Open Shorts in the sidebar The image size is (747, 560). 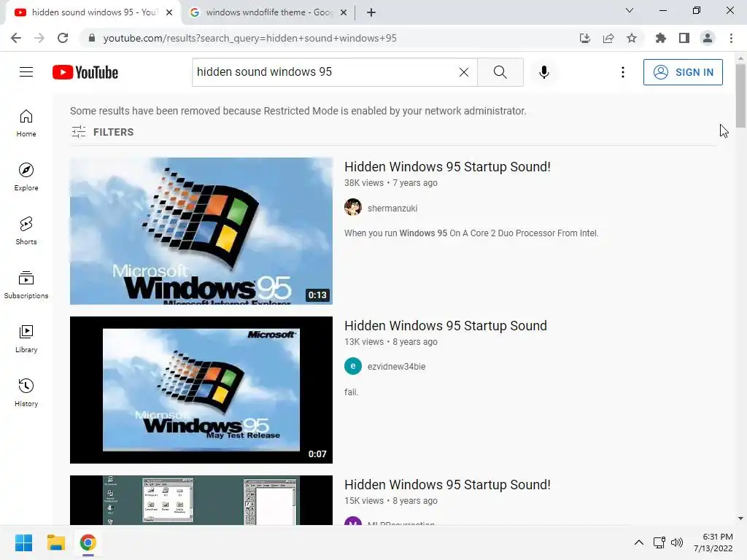point(26,231)
